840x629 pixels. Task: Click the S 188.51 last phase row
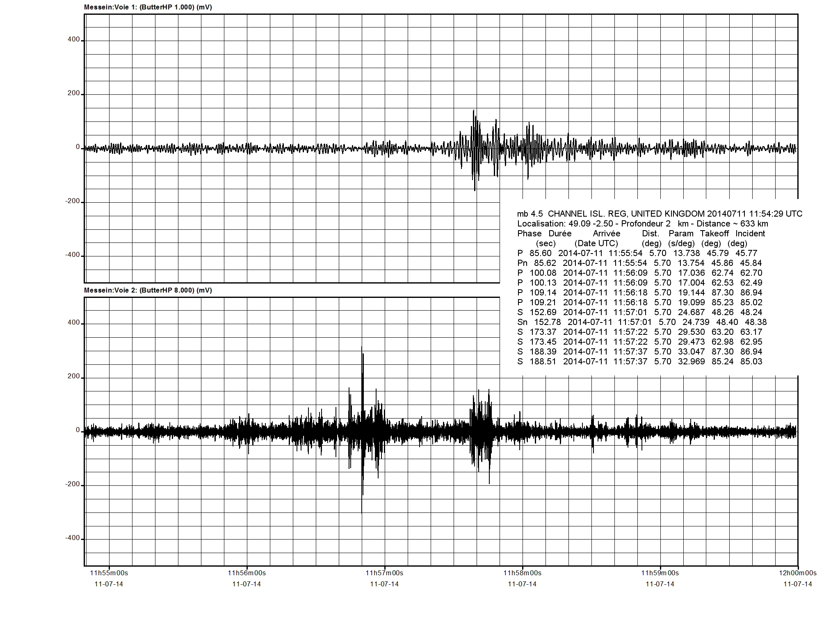(x=639, y=361)
